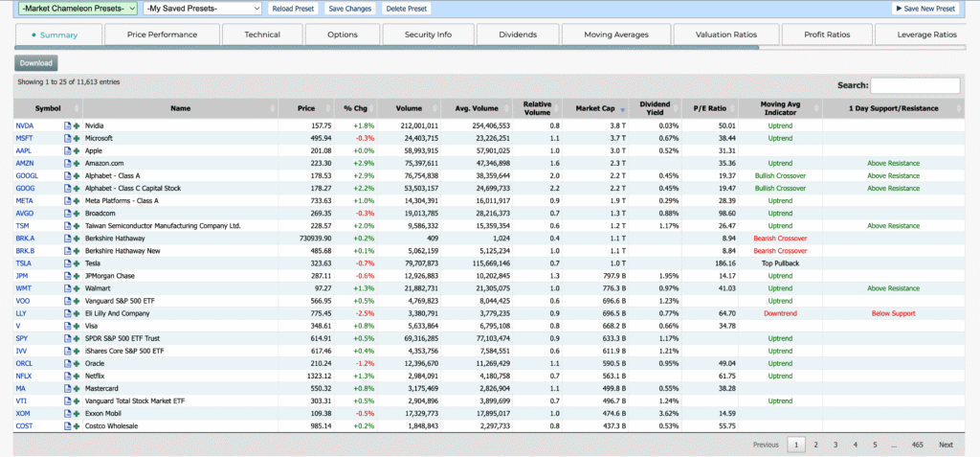Switch to the Valuation Ratios tab
This screenshot has width=980, height=457.
(726, 34)
